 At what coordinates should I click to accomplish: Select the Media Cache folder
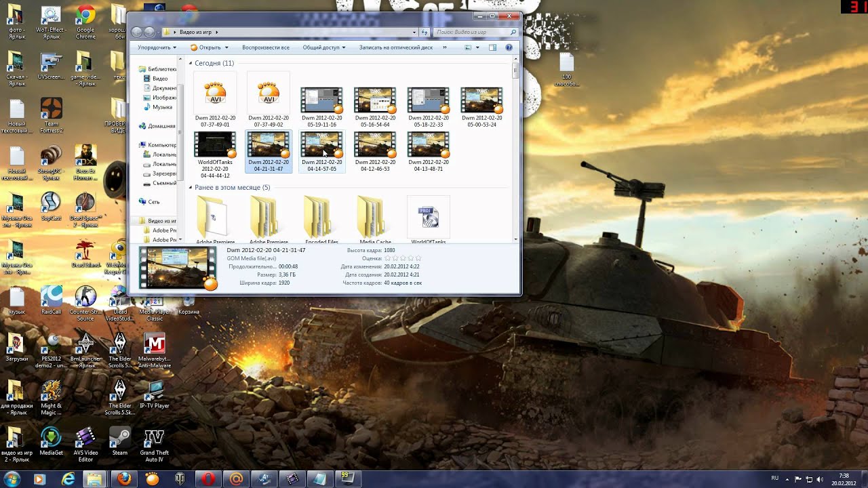click(x=375, y=220)
